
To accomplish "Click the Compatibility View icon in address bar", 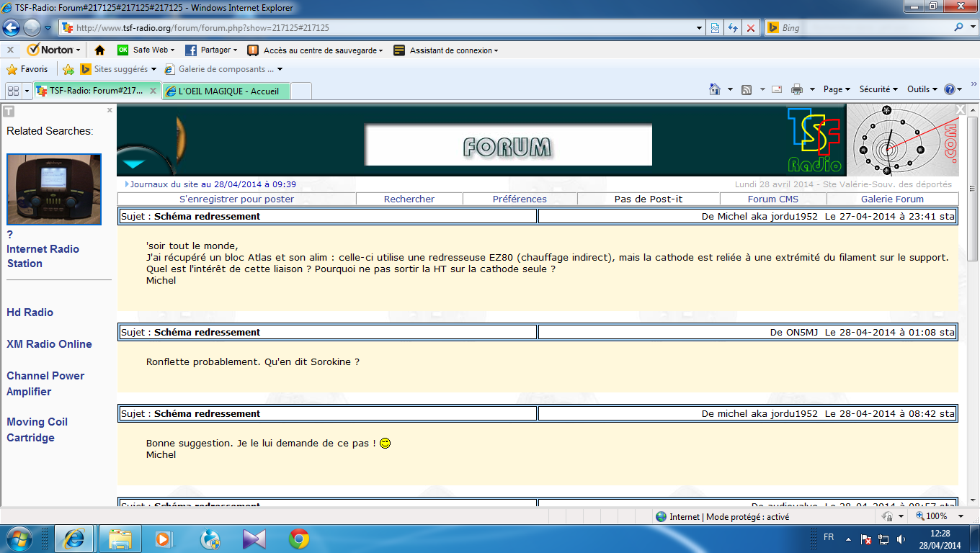I will pyautogui.click(x=715, y=28).
